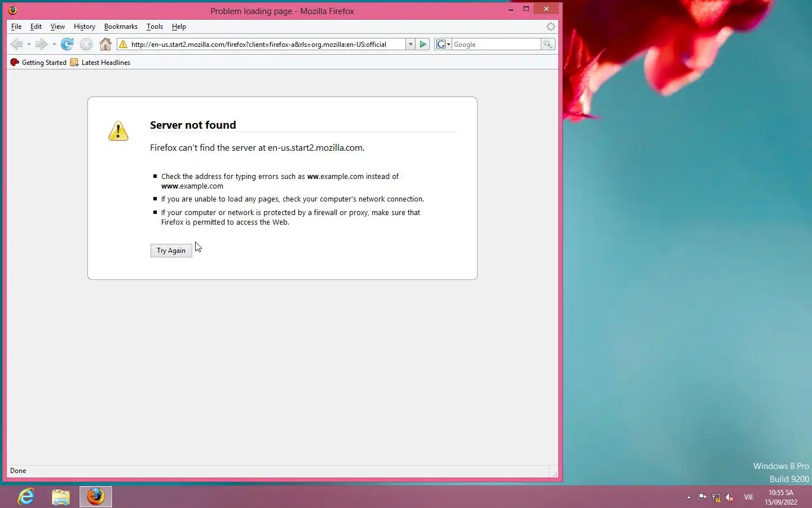Open Internet Explorer from the taskbar
This screenshot has width=812, height=508.
click(x=26, y=497)
